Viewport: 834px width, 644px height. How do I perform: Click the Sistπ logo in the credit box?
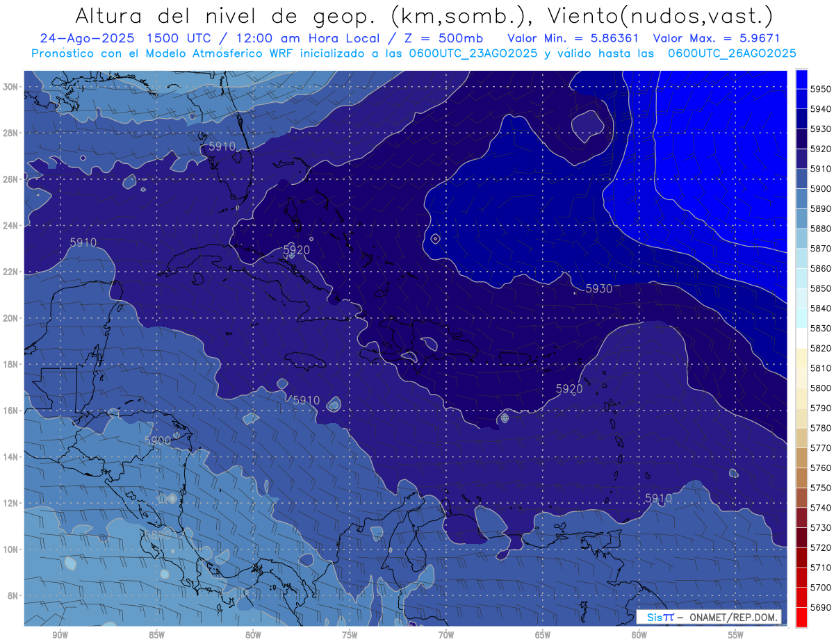tap(660, 617)
